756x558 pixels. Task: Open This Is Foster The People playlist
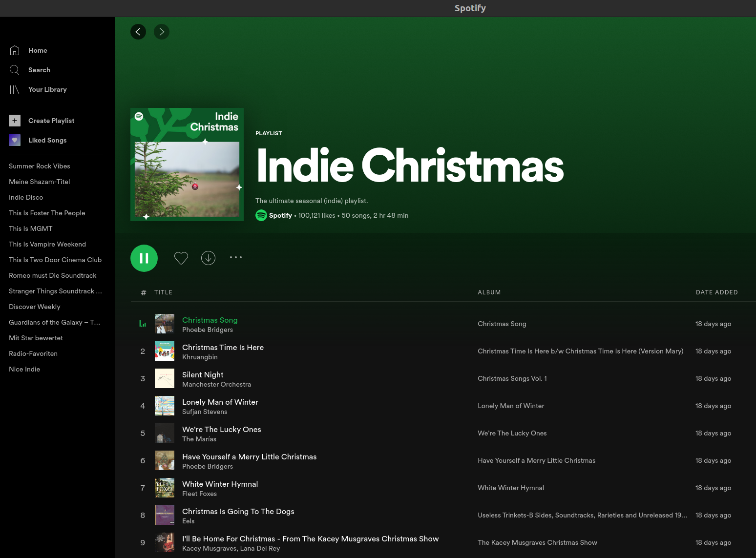coord(47,213)
